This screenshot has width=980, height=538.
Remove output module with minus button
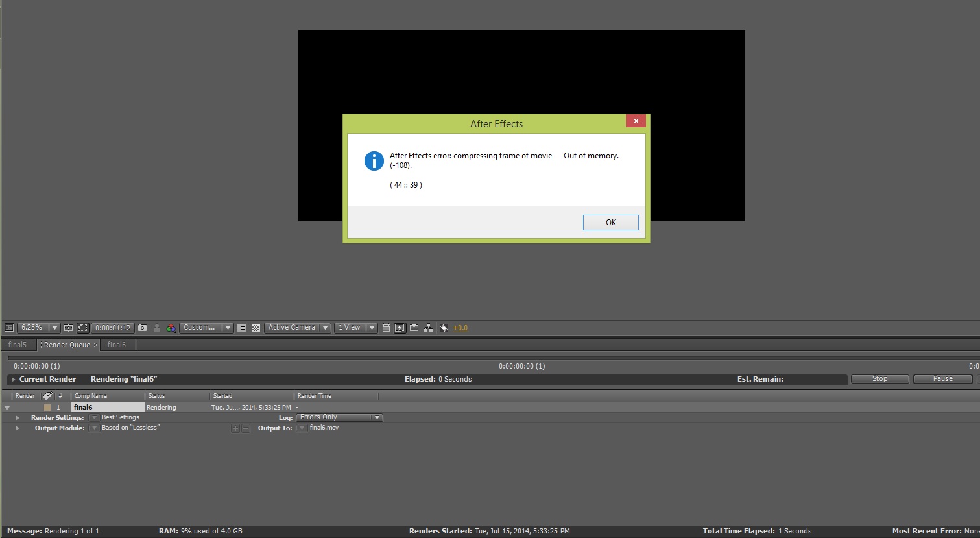246,428
